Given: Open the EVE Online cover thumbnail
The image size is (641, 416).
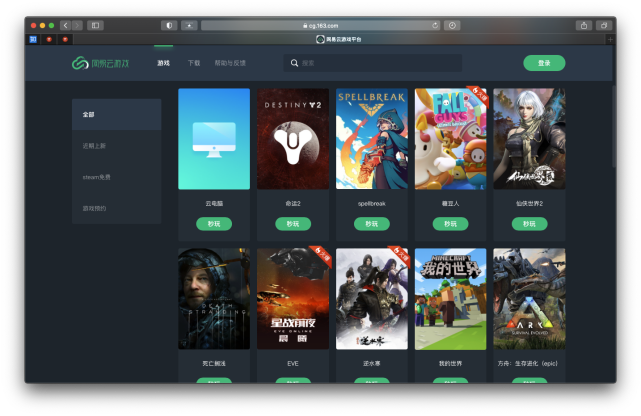Looking at the screenshot, I should 293,299.
